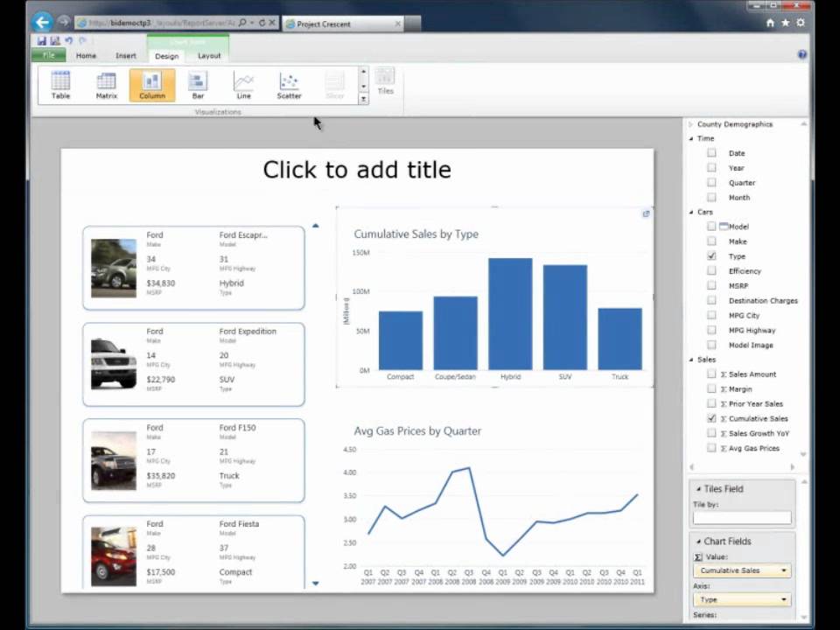Check the MPG City field
Screen dimensions: 840x630
tap(711, 315)
